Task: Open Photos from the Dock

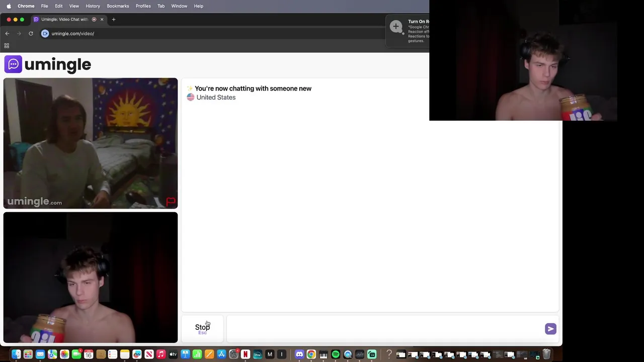Action: point(64,354)
